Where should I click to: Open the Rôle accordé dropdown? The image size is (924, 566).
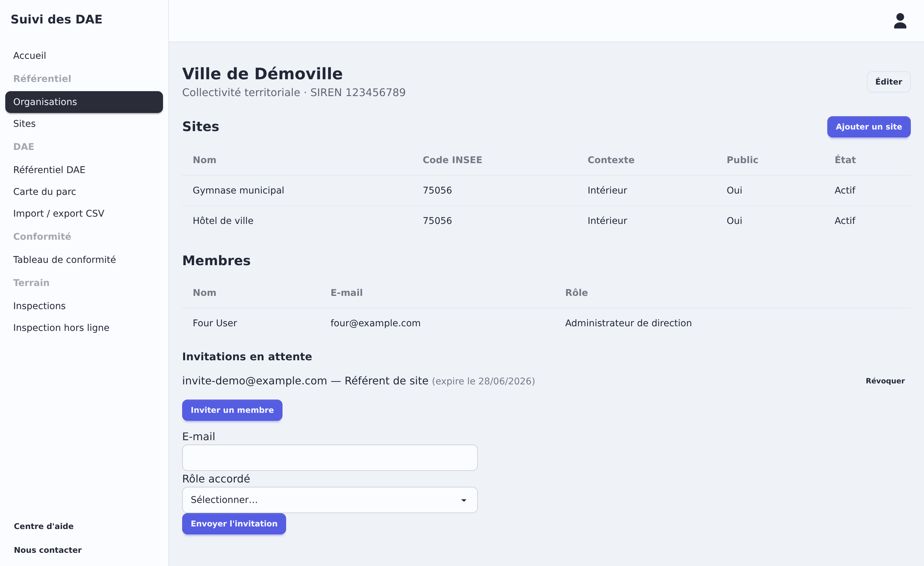click(330, 500)
